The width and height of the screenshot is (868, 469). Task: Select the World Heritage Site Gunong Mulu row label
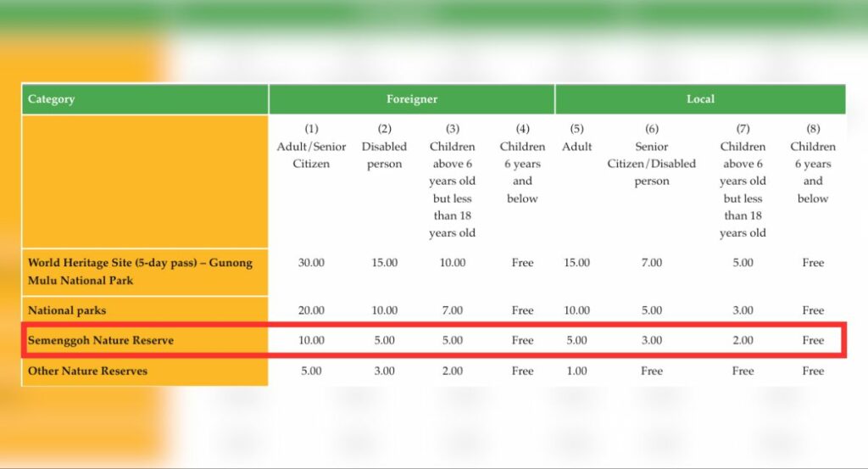point(140,271)
